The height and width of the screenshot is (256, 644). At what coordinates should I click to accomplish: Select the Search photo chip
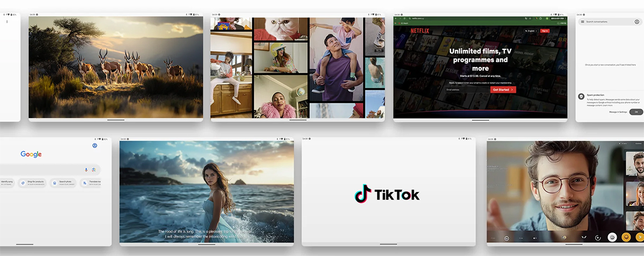(64, 183)
